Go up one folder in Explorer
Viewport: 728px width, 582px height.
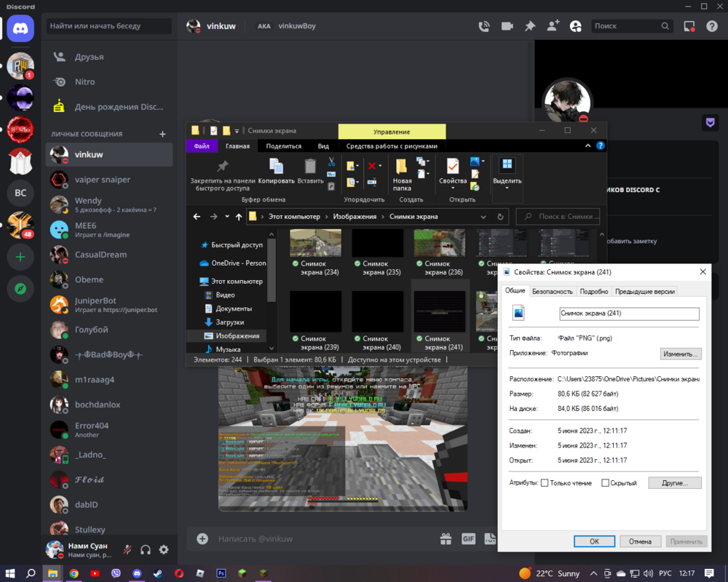click(239, 217)
